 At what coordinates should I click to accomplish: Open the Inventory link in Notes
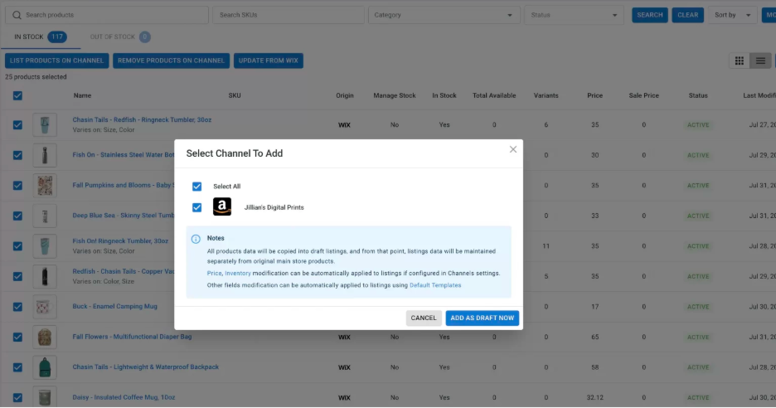(x=238, y=273)
